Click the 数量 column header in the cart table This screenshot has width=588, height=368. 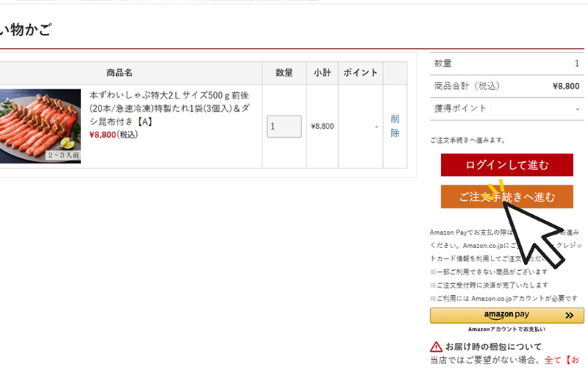pyautogui.click(x=284, y=73)
